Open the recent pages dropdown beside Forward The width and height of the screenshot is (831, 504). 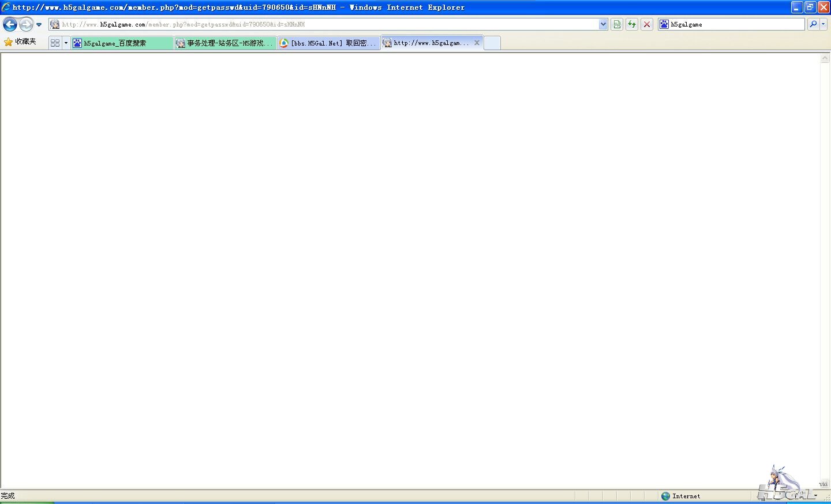39,25
